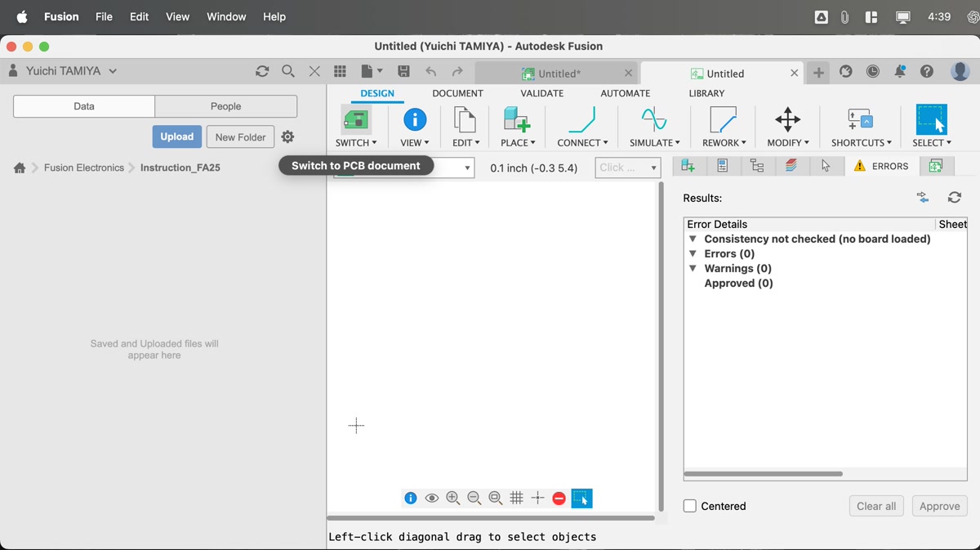This screenshot has height=550, width=980.
Task: Click the Switch to PCB document icon
Action: click(x=356, y=120)
